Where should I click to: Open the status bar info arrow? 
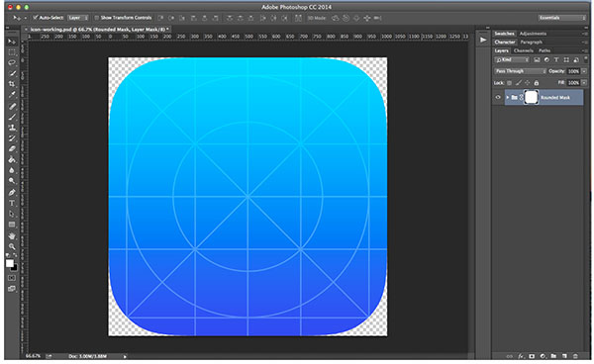click(x=125, y=356)
